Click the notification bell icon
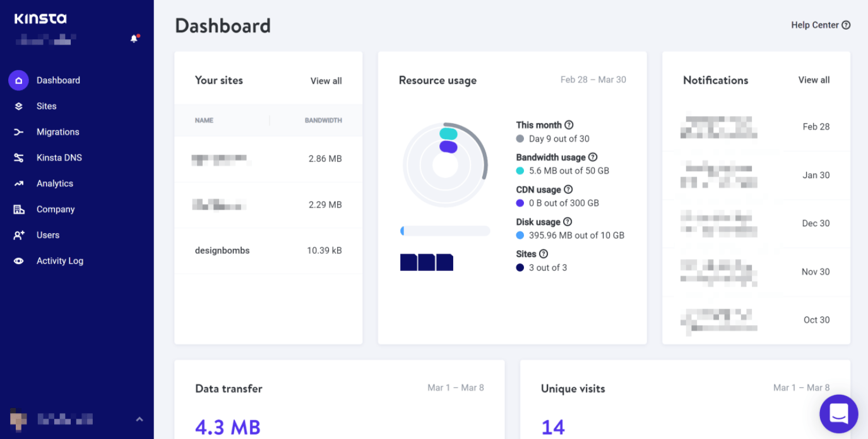 coord(134,39)
